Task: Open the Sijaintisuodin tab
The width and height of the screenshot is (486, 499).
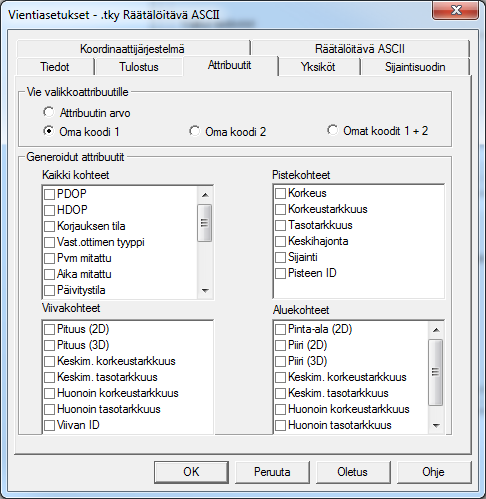Action: click(x=415, y=67)
